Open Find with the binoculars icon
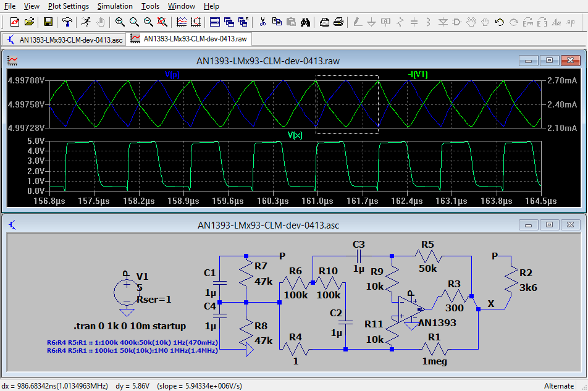 pos(305,22)
